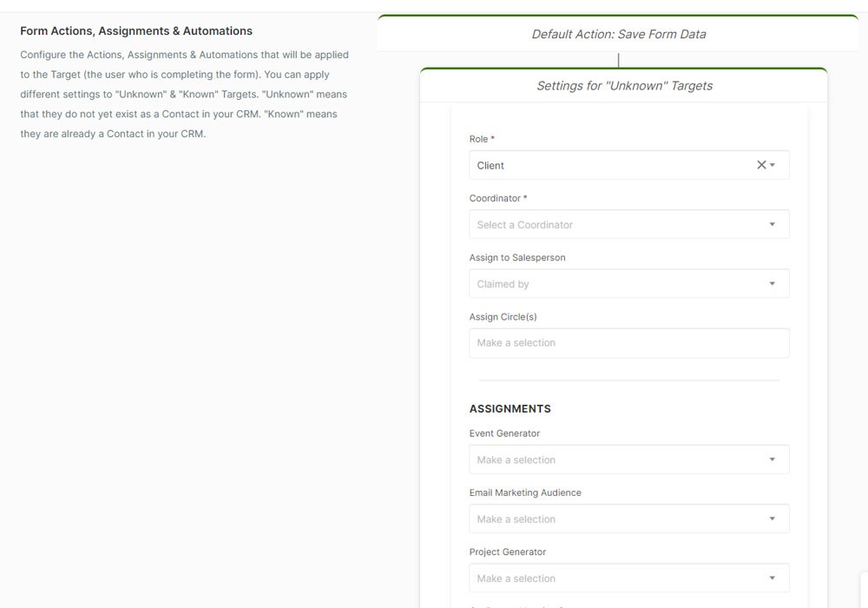Click the ASSIGNMENTS section heading

tap(510, 409)
